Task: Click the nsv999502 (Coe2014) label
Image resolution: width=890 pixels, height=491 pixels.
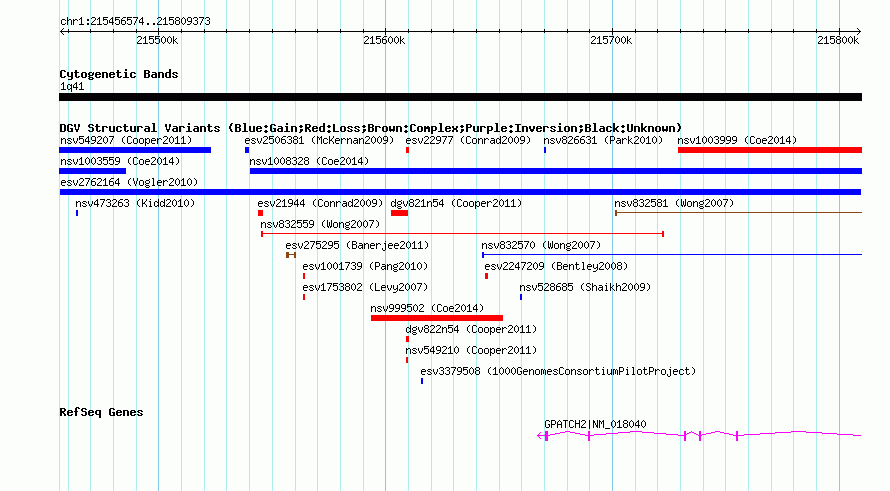Action: pos(427,308)
